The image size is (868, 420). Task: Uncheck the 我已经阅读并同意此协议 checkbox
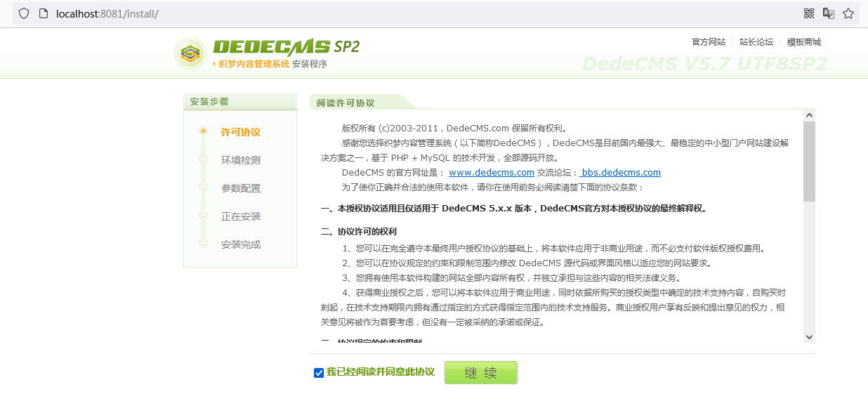[319, 373]
